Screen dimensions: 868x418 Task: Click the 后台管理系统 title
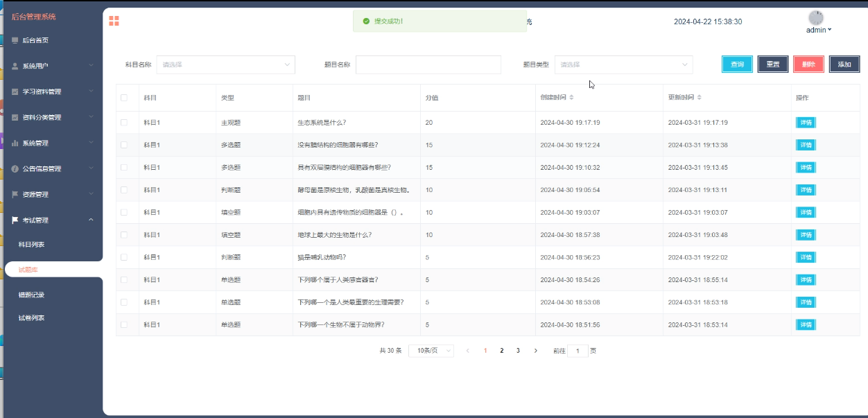[x=34, y=16]
